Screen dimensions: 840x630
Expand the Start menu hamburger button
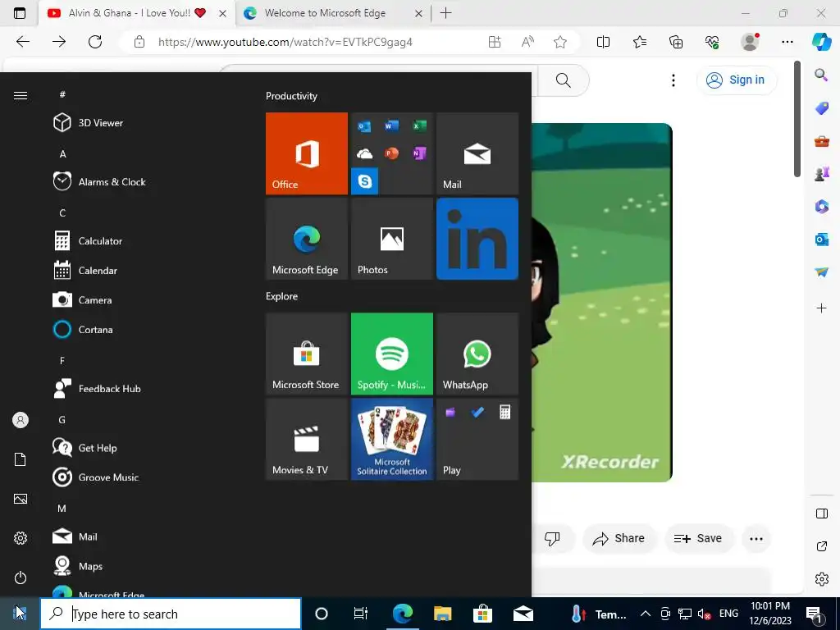[x=21, y=95]
